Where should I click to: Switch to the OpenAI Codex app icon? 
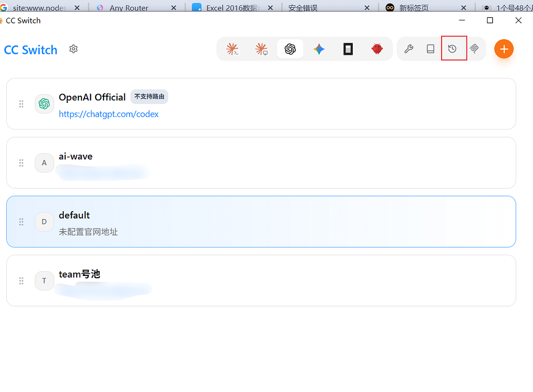click(x=291, y=49)
